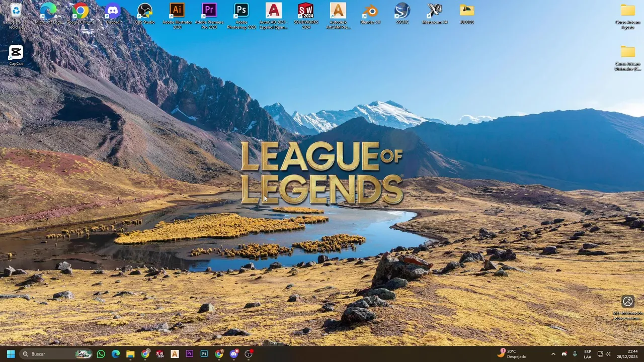Select the Curso Artcam Agosto folder
Viewport: 644px width, 362px height.
627,17
